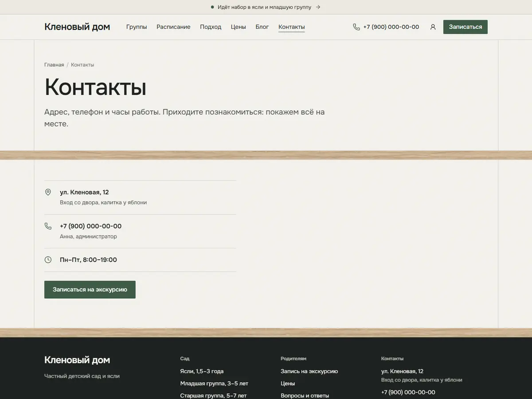Open footer link Младшая группа, 3–5 лет

point(214,383)
